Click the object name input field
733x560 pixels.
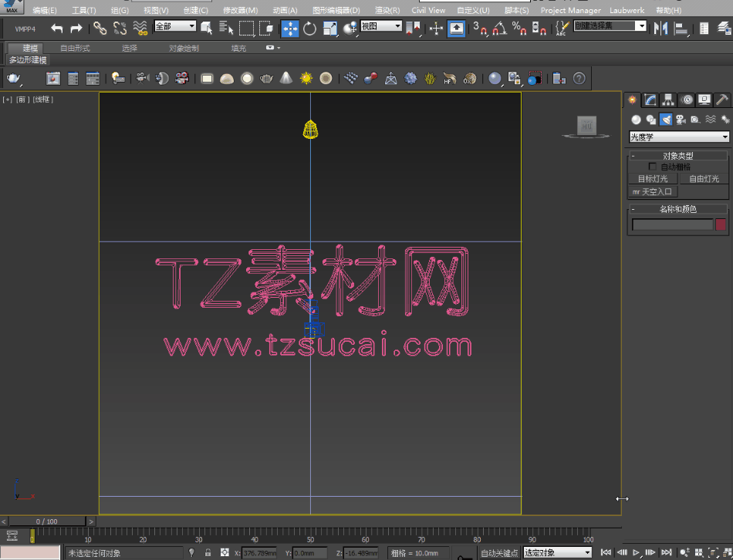672,224
